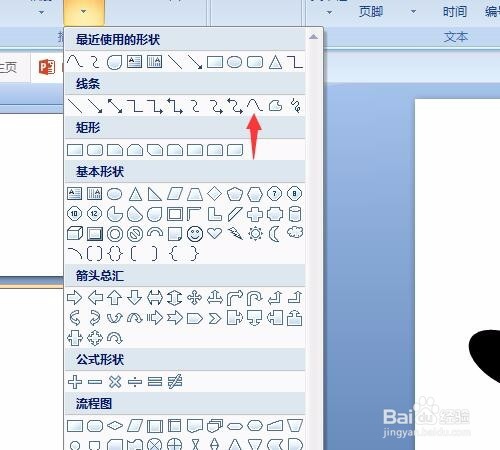500x450 pixels.
Task: Choose recently used Oval shape
Action: (235, 62)
